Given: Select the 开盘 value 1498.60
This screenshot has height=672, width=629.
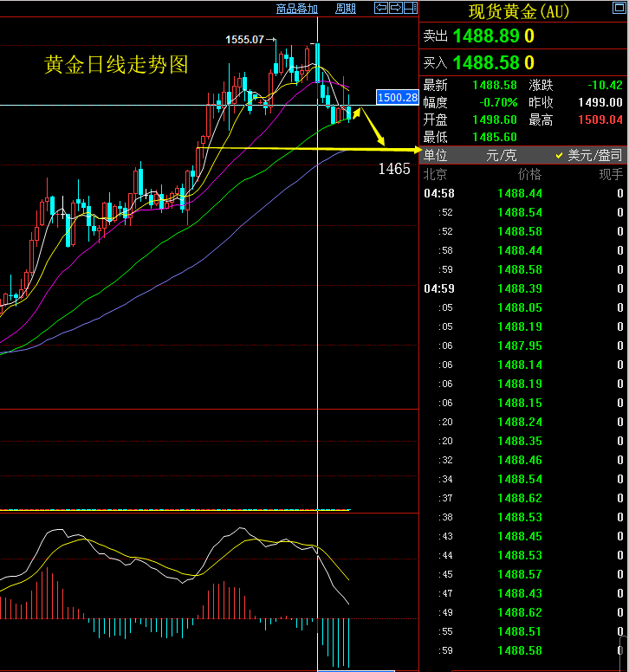Looking at the screenshot, I should [x=495, y=120].
